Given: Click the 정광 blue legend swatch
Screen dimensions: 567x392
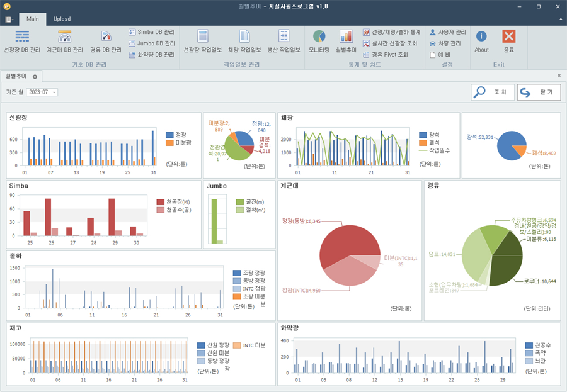Looking at the screenshot, I should [x=169, y=135].
